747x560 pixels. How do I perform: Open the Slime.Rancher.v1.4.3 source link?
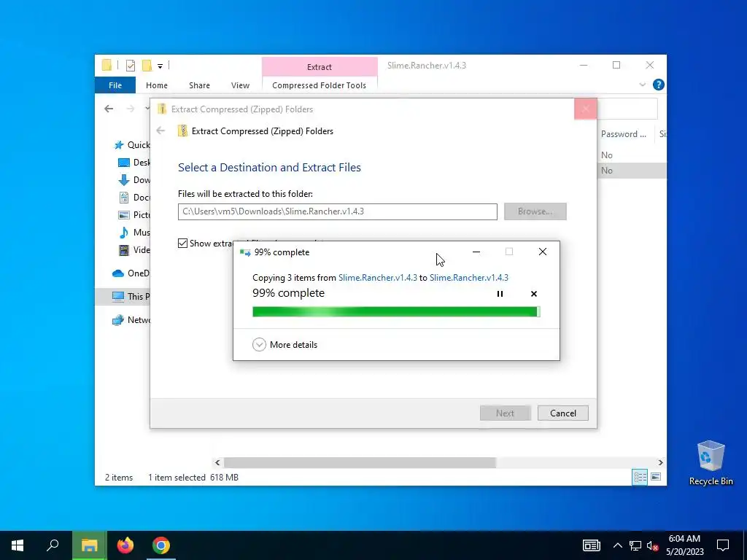click(x=377, y=278)
